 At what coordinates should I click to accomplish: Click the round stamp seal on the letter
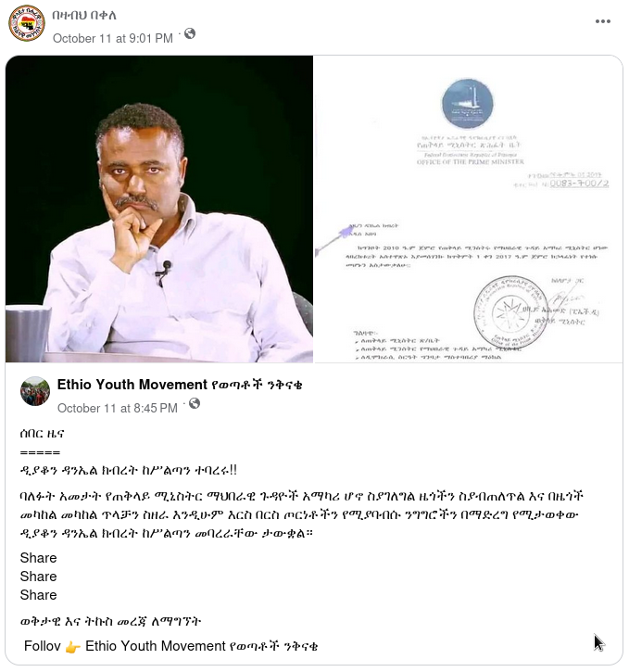510,313
